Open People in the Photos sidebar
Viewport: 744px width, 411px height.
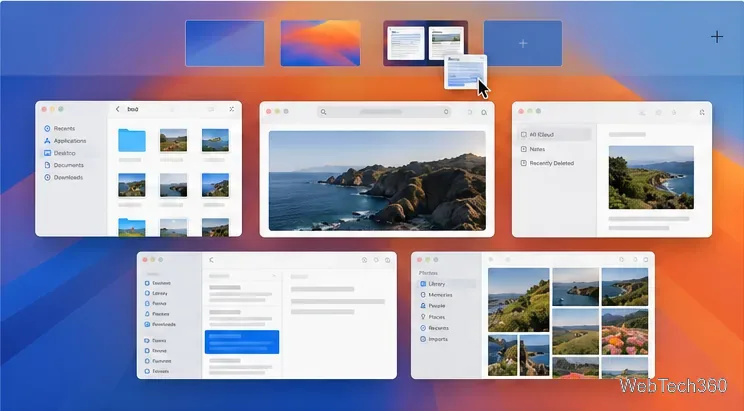(437, 306)
